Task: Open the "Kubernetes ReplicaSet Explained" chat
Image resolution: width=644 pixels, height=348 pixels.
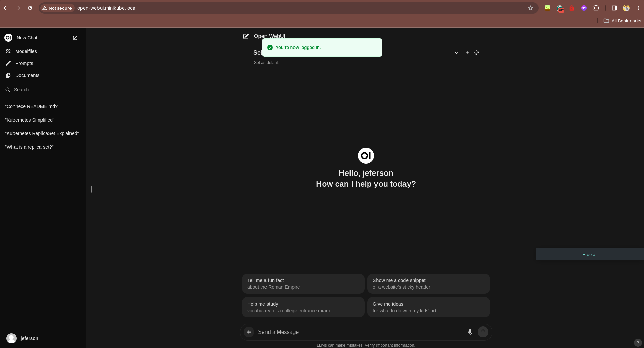Action: click(43, 133)
